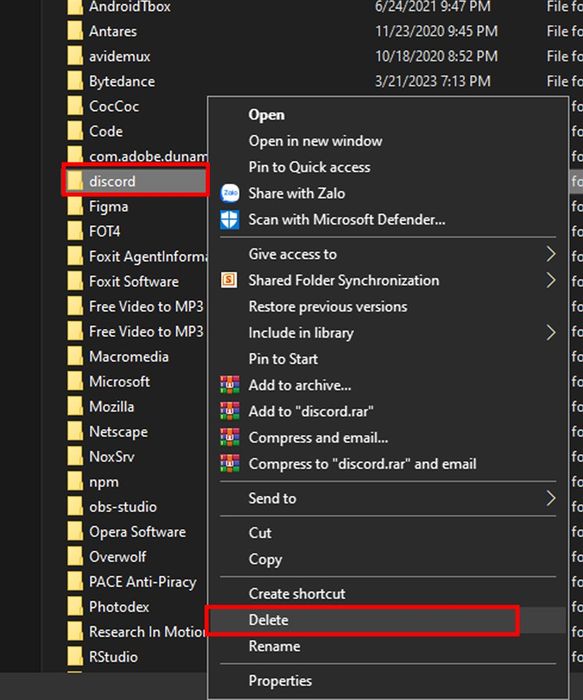This screenshot has height=700, width=583.
Task: Click the Microsoft folder icon
Action: (x=75, y=382)
